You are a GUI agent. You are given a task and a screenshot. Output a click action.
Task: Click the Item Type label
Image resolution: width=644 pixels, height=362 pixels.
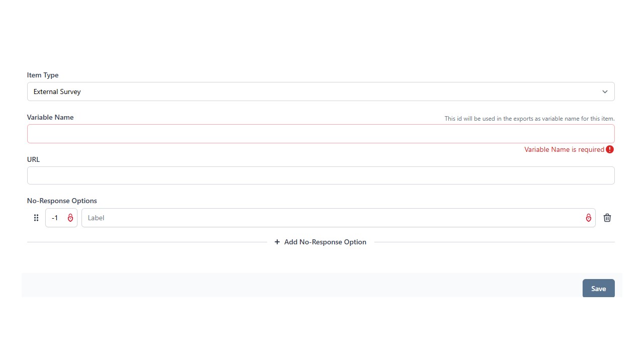(43, 75)
